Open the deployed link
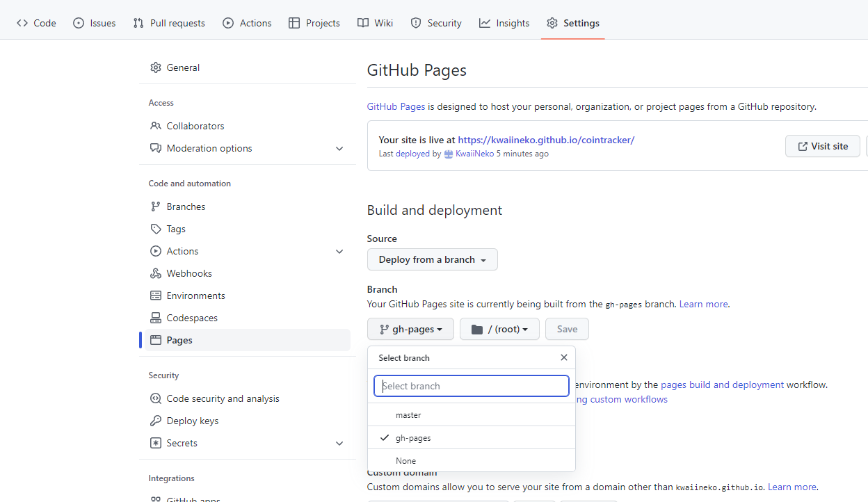868x502 pixels. tap(412, 154)
